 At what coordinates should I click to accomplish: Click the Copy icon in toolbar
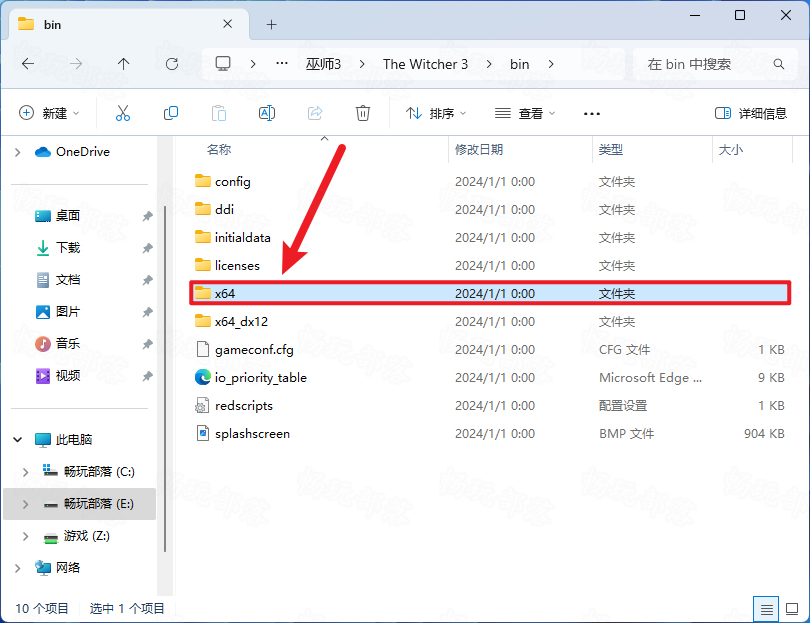pos(170,113)
